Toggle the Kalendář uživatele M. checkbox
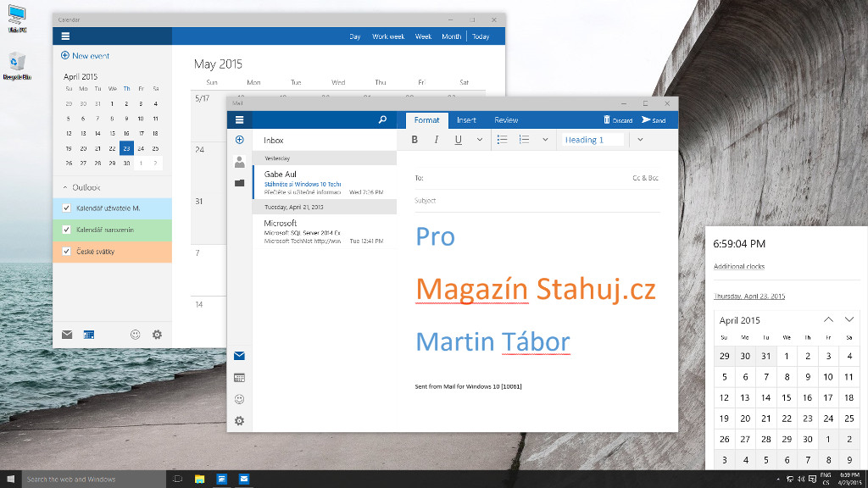 tap(66, 208)
